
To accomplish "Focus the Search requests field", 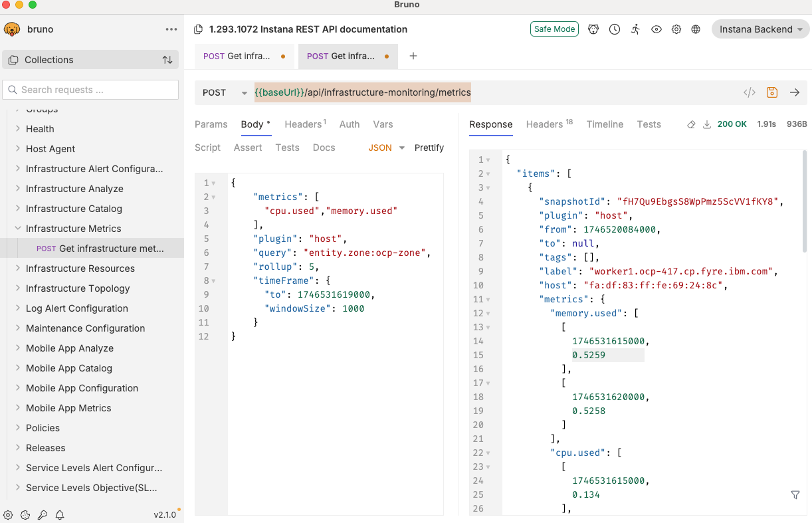I will (x=90, y=90).
